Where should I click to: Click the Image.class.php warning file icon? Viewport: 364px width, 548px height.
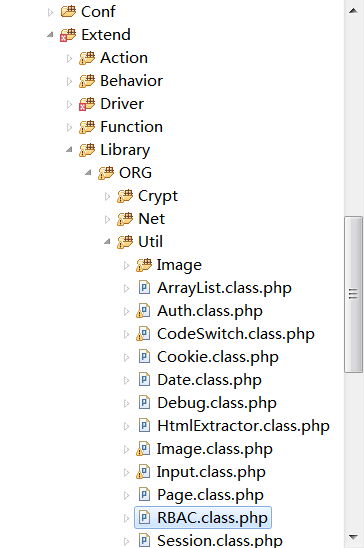(x=143, y=449)
